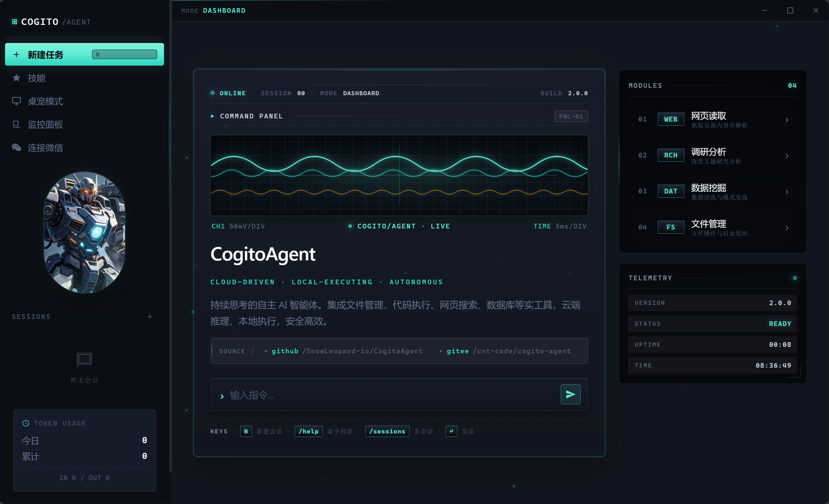The image size is (829, 504).
Task: Click the prompt chevron in the command input
Action: (222, 396)
